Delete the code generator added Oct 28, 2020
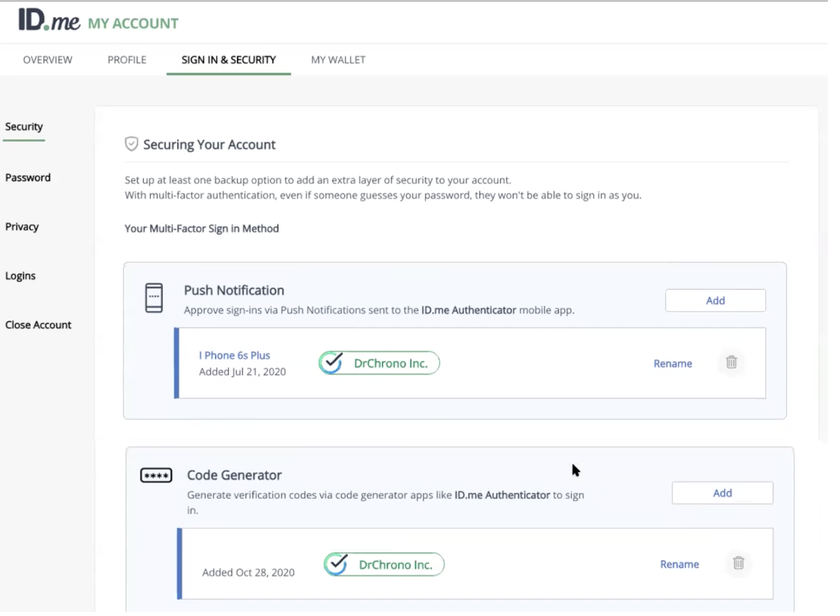This screenshot has width=840, height=616. coord(738,563)
